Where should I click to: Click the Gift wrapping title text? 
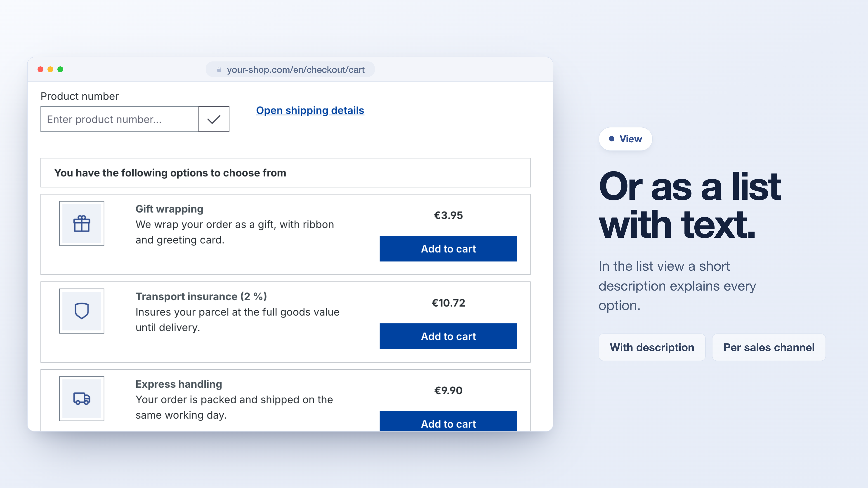point(170,209)
